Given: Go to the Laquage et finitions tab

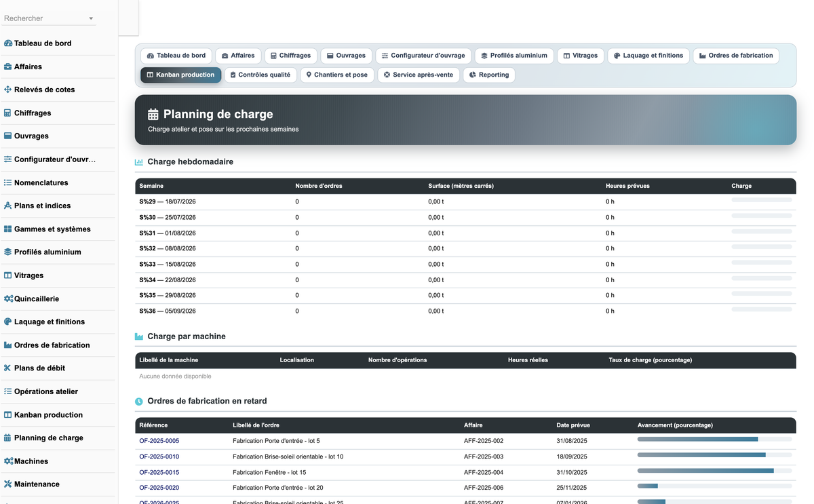Looking at the screenshot, I should [x=648, y=56].
